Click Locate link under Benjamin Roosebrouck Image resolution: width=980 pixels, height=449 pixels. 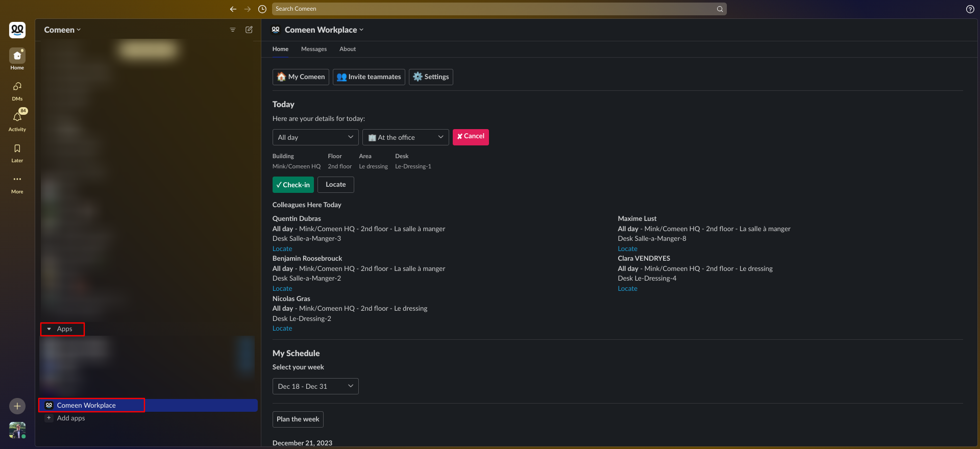pos(282,289)
